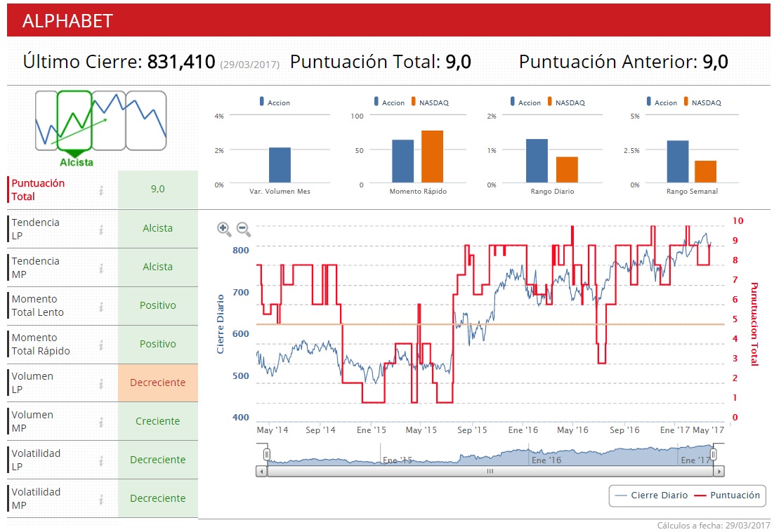Image resolution: width=774 pixels, height=532 pixels.
Task: Toggle NASDAQ legend in Rango Diario chart
Action: [565, 102]
